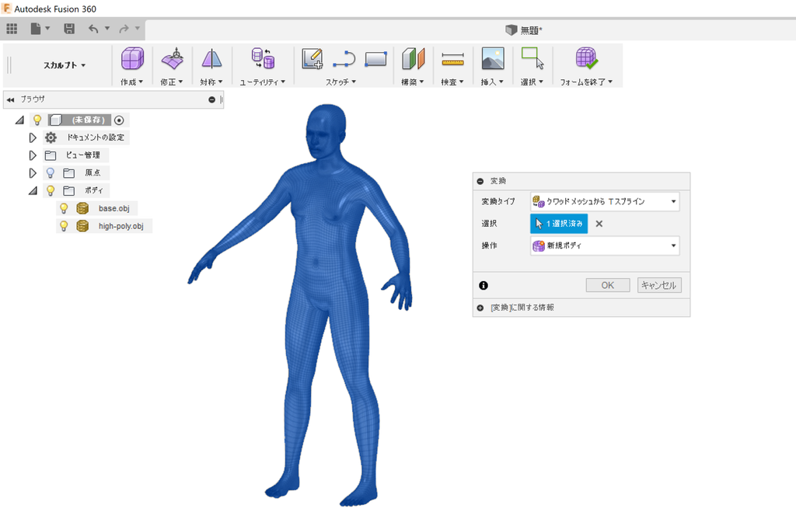The width and height of the screenshot is (796, 532).
Task: Click the Create Sketch icon
Action: pos(312,59)
